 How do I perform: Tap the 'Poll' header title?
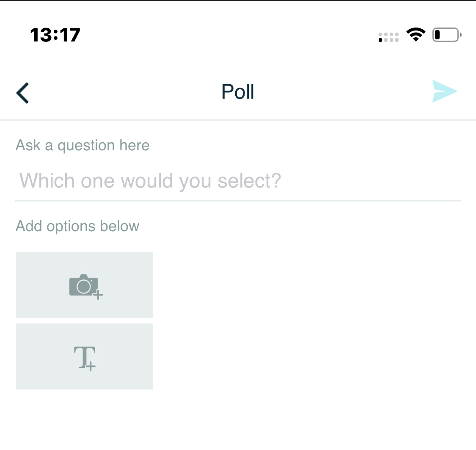(238, 92)
